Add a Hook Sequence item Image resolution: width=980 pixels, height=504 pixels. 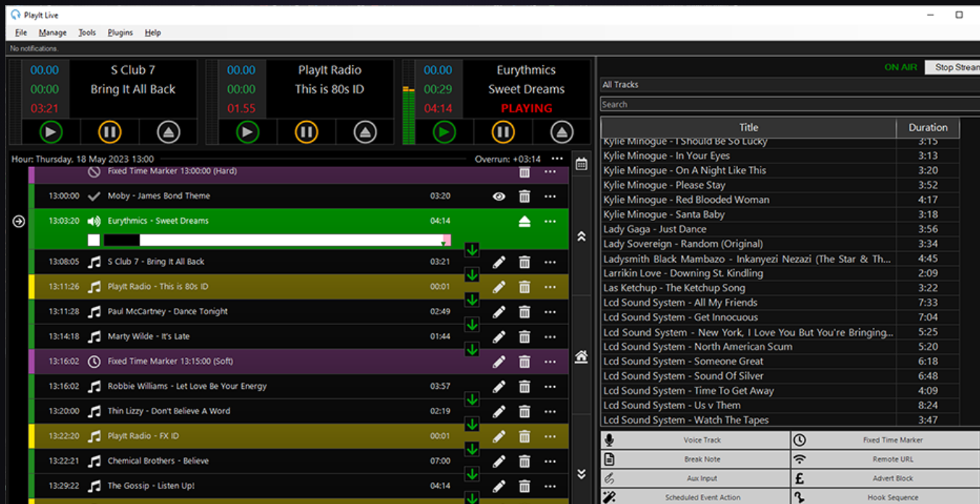pos(892,497)
